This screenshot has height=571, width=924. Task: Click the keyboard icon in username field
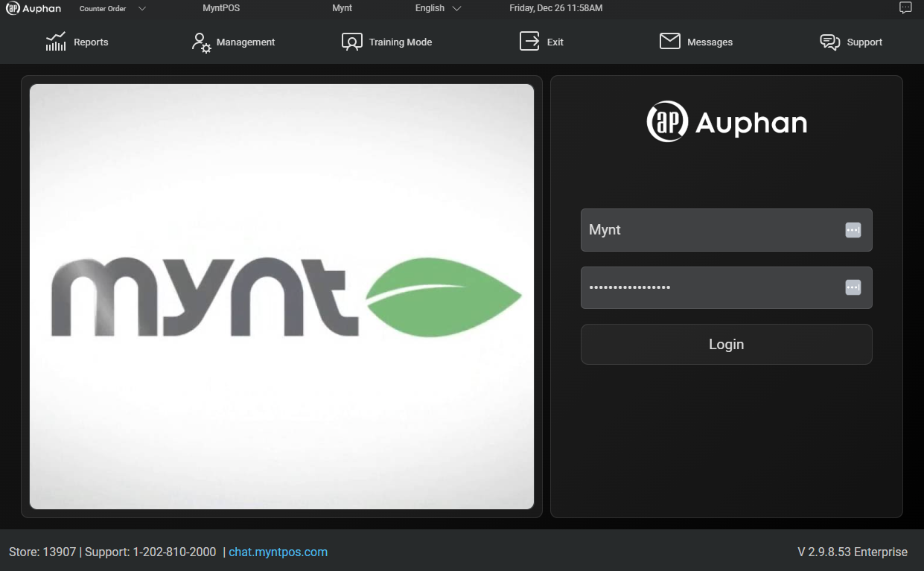[853, 230]
